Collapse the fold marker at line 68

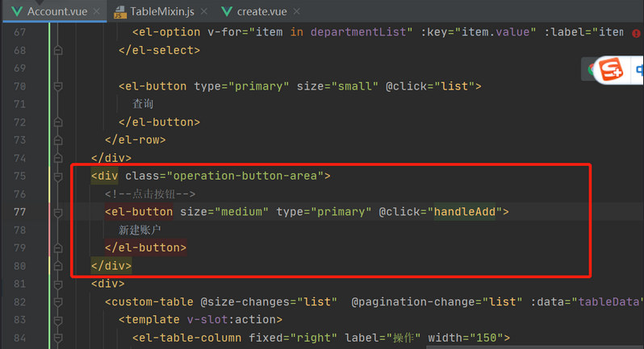[58, 50]
